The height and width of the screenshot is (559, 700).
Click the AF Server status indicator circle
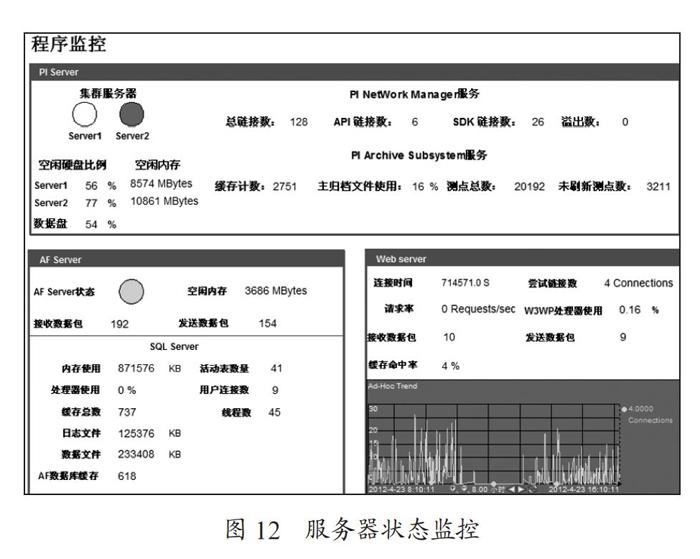[x=131, y=292]
